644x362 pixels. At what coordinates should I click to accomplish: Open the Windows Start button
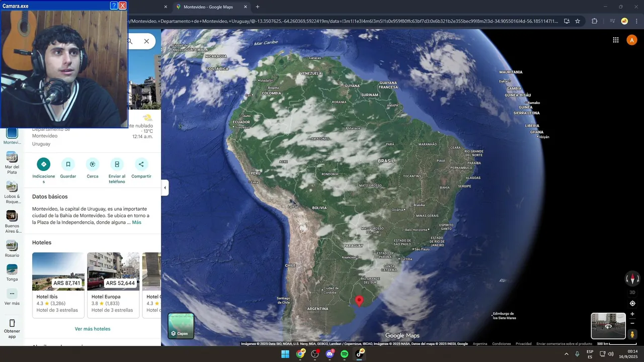tap(285, 354)
